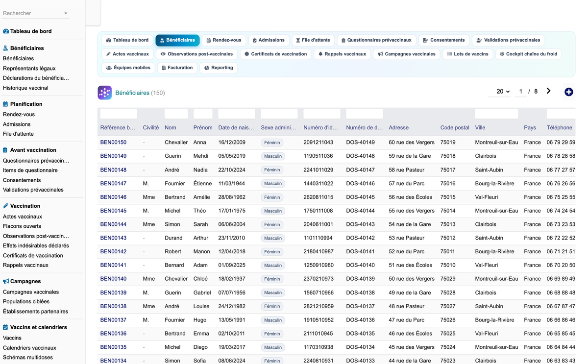Go to next page arrow
This screenshot has height=364, width=588.
click(548, 91)
